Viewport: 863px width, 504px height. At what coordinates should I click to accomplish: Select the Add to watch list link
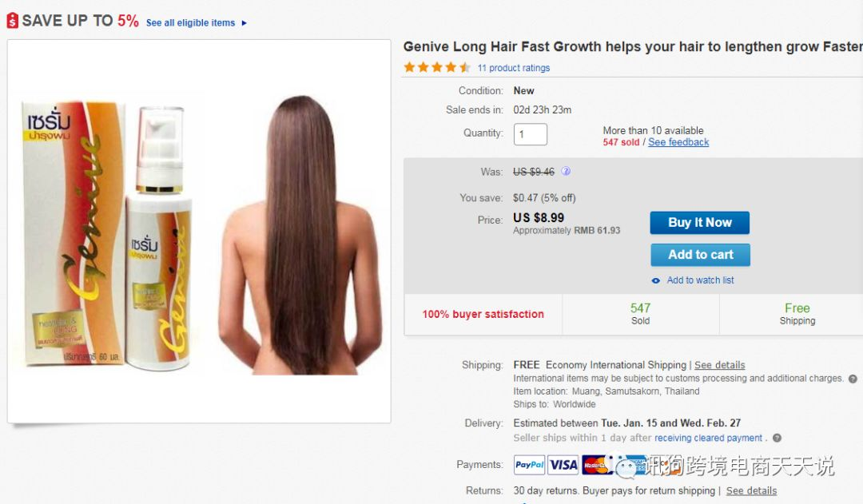pyautogui.click(x=700, y=280)
